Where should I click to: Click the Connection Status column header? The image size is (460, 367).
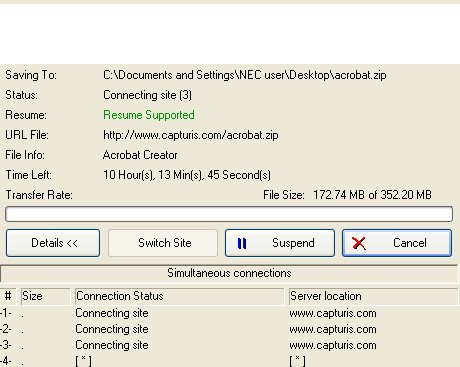(x=179, y=296)
